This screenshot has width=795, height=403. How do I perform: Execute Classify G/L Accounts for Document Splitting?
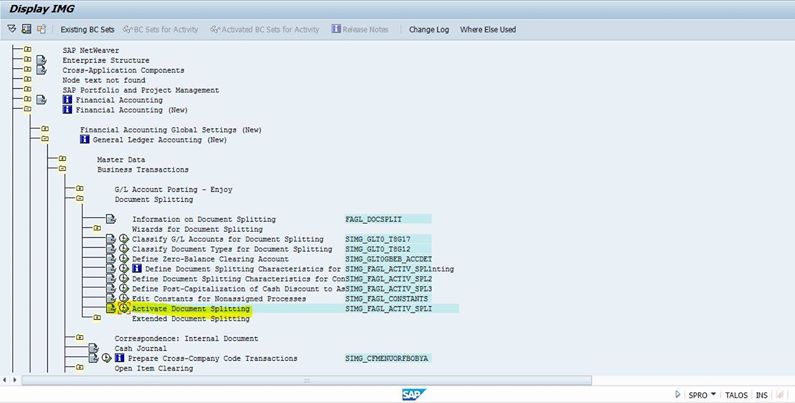click(124, 239)
